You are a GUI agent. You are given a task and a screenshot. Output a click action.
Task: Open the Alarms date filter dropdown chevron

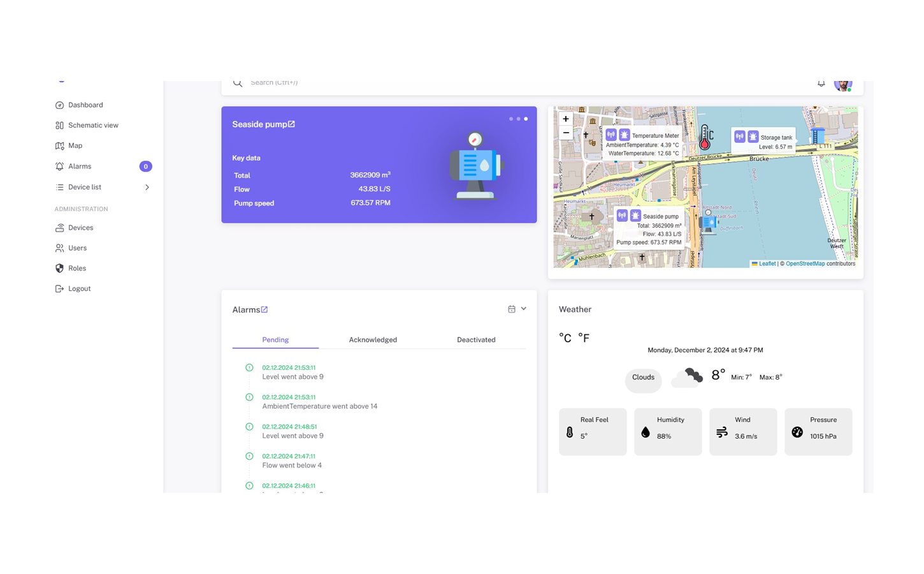coord(524,308)
